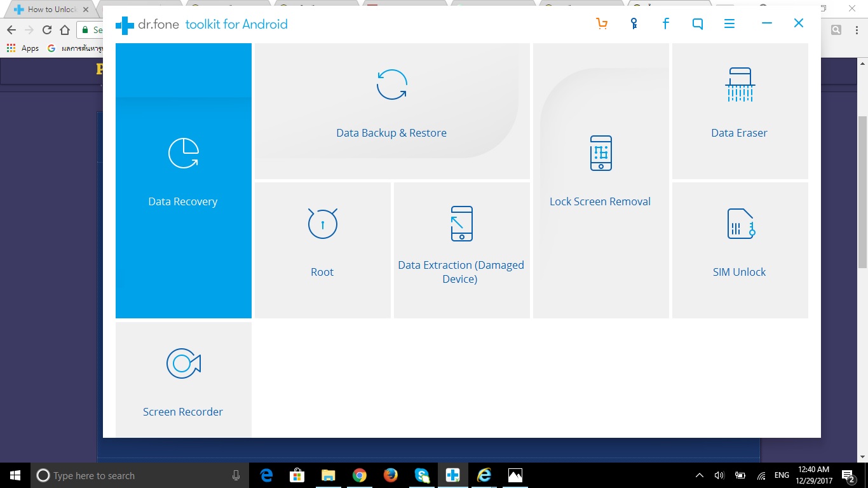Open the Apps bookmarks shortcut in Chrome
The height and width of the screenshot is (488, 868).
point(23,48)
